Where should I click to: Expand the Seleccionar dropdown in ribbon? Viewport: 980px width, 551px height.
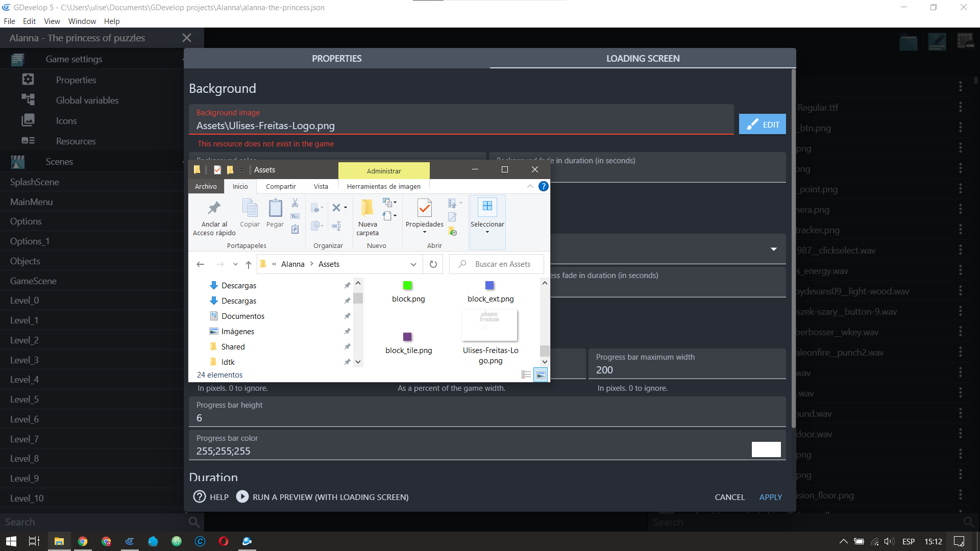pos(487,233)
